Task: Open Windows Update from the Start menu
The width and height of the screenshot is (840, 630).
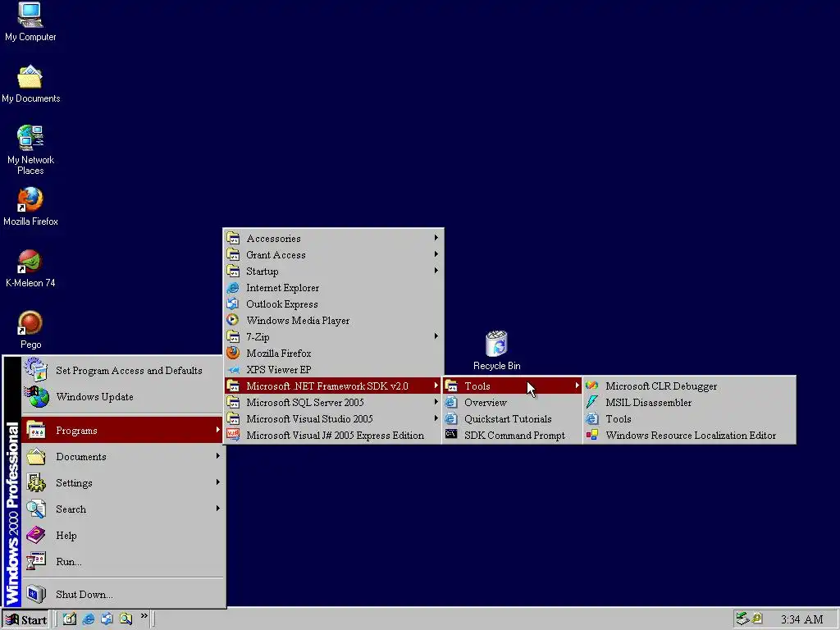Action: [x=123, y=396]
